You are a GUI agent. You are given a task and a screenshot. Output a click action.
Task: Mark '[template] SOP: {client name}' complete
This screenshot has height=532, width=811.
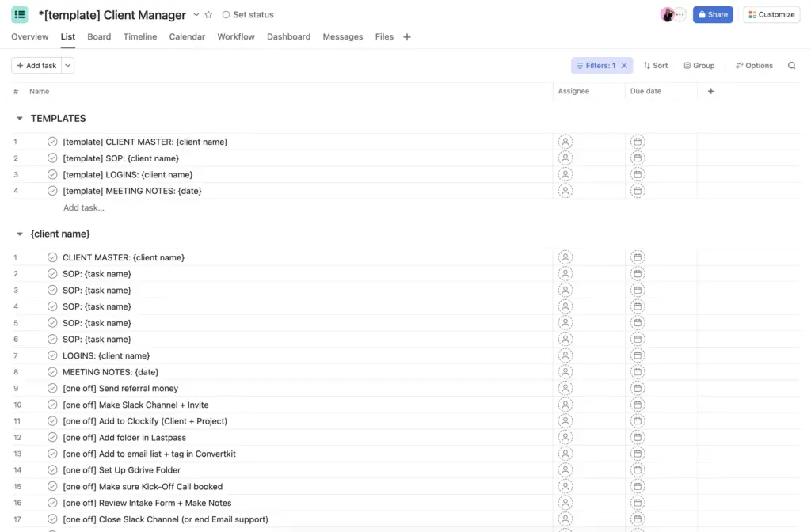(x=52, y=158)
